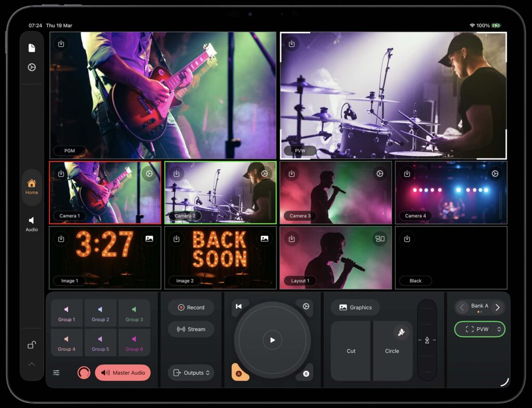
Task: Open the document icon at sidebar top
Action: pyautogui.click(x=32, y=47)
